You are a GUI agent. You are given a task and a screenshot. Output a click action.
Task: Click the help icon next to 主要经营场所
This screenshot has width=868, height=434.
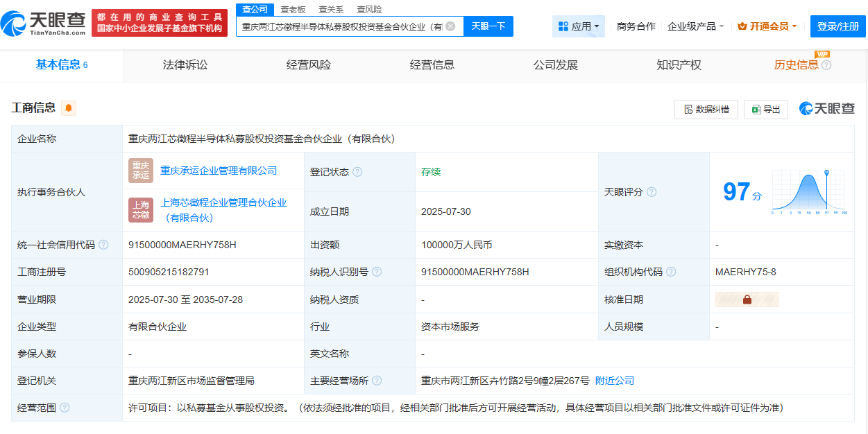coord(377,381)
